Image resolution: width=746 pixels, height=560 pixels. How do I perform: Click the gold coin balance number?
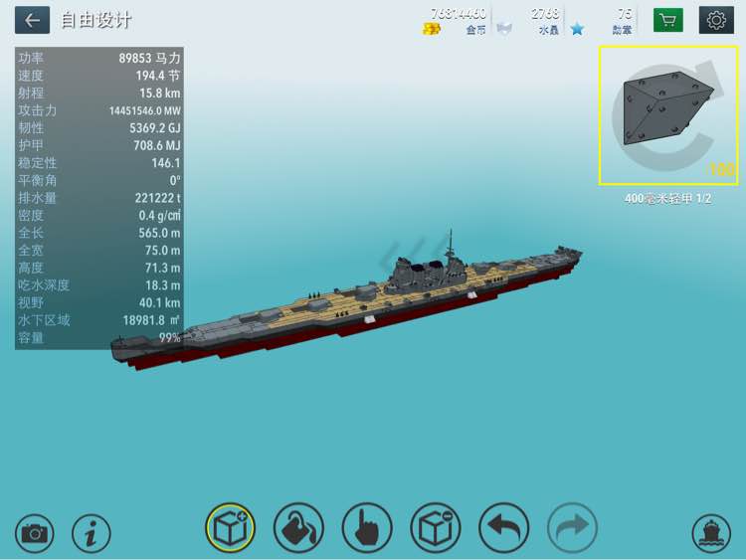[459, 14]
